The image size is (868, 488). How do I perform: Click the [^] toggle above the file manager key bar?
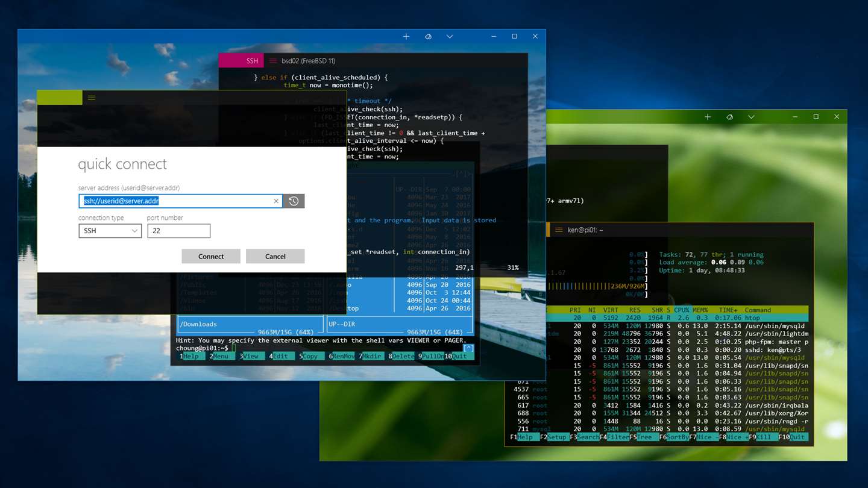point(468,348)
